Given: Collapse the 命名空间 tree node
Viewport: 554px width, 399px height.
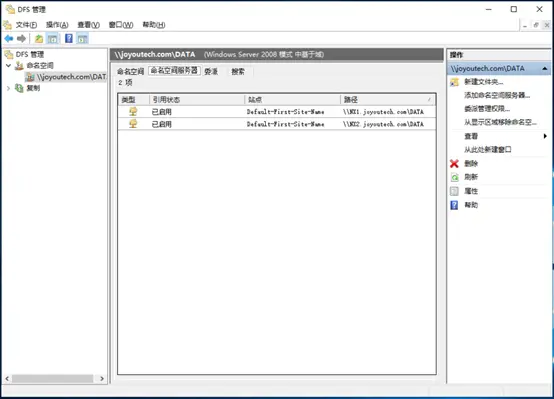Looking at the screenshot, I should [8, 65].
